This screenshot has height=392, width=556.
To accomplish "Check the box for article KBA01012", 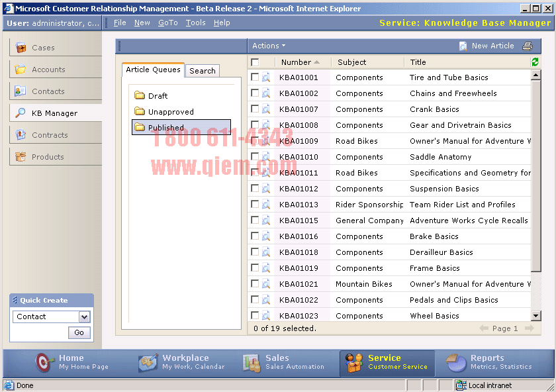I will 255,188.
